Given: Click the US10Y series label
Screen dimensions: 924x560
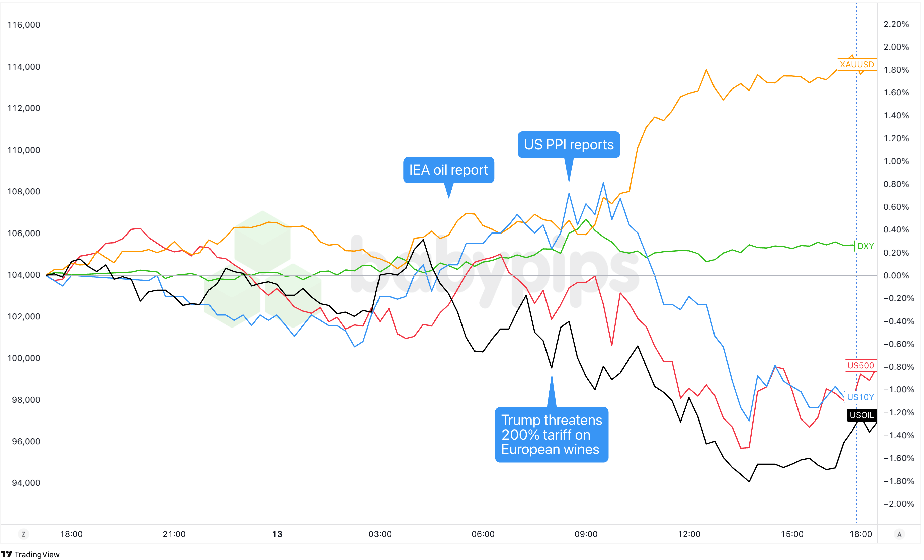Looking at the screenshot, I should pyautogui.click(x=861, y=397).
